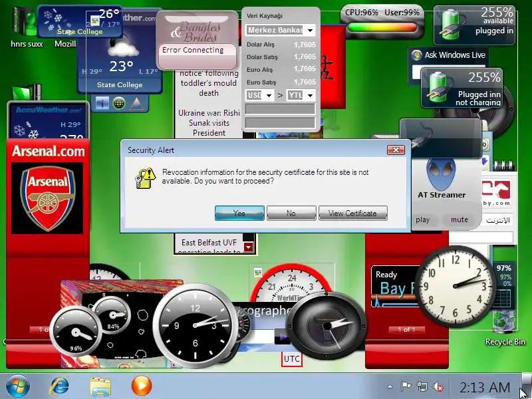Click Yes in the Security Alert dialog
This screenshot has width=532, height=399.
pyautogui.click(x=239, y=213)
